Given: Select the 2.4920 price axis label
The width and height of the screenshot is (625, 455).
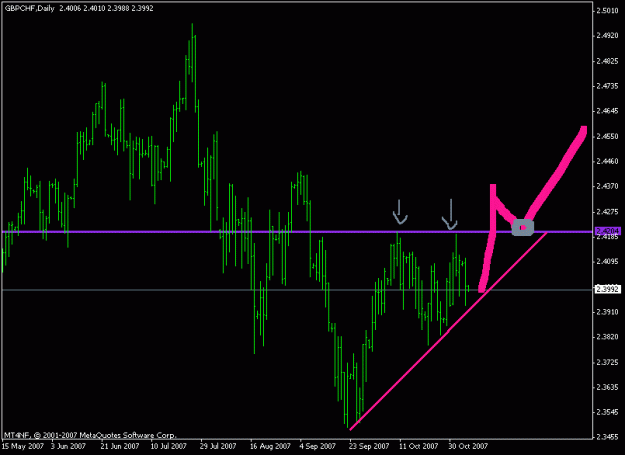Looking at the screenshot, I should (607, 35).
